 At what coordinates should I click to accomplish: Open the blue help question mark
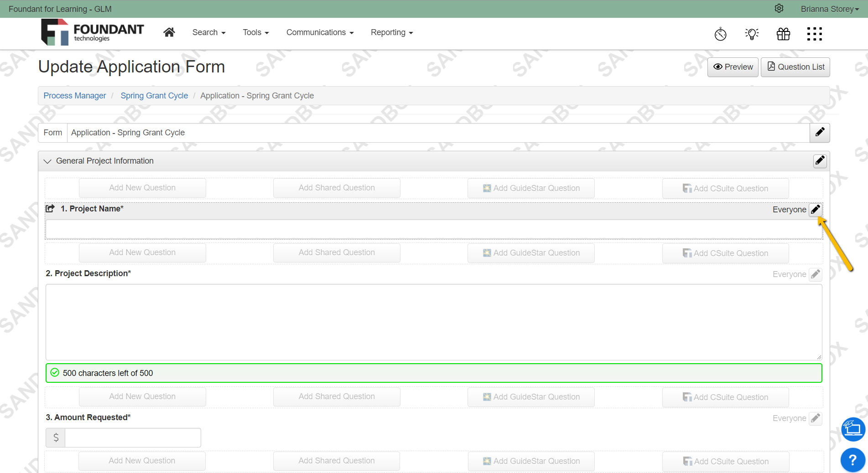[853, 460]
